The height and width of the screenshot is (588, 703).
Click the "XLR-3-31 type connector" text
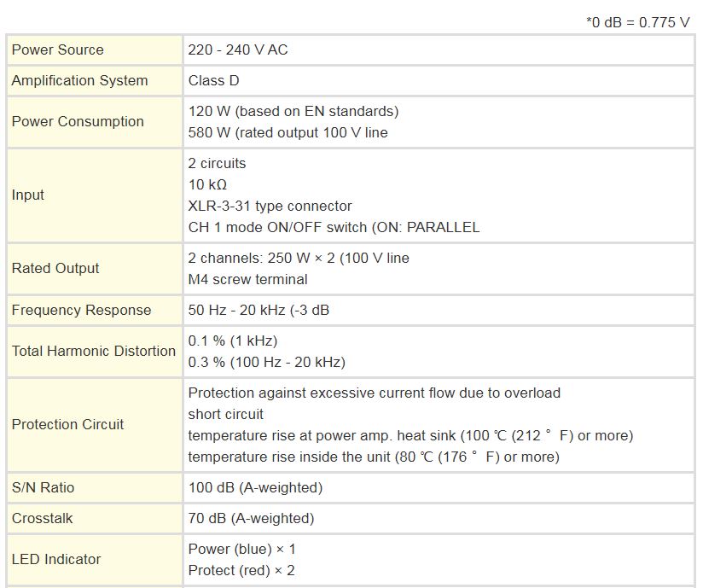[x=270, y=206]
